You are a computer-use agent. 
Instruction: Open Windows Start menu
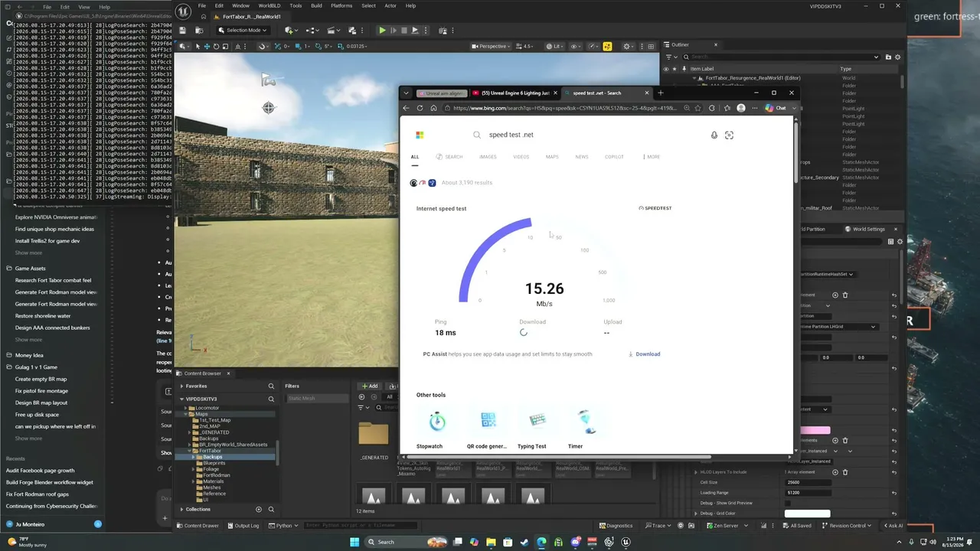[x=354, y=542]
